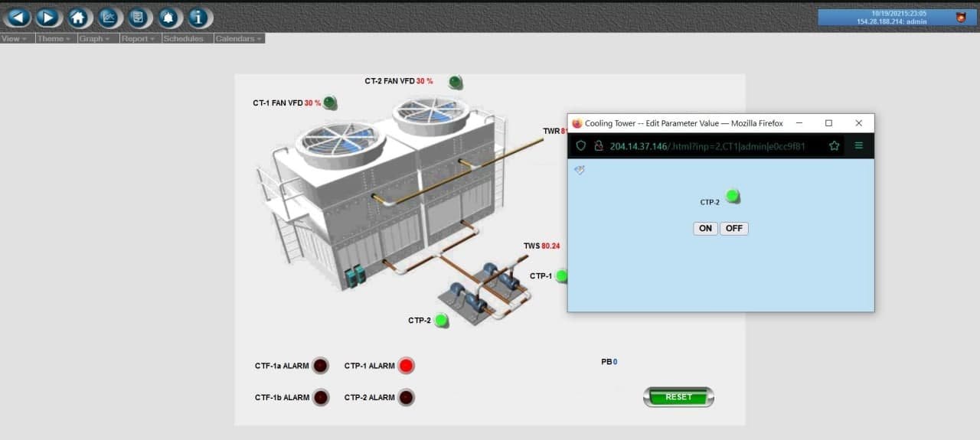Expand the Graph dropdown menu
980x440 pixels.
click(x=95, y=38)
